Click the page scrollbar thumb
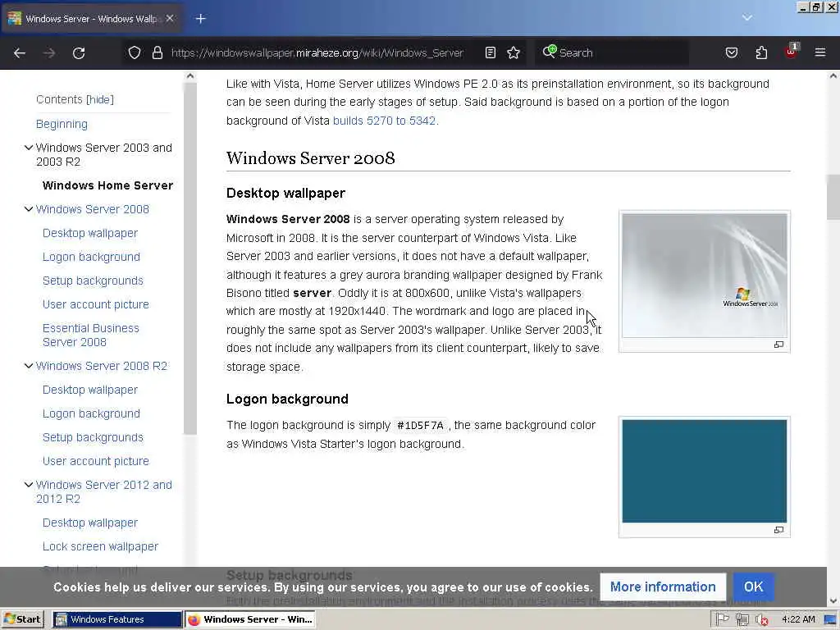Screen dimensions: 840x630 coord(833,197)
